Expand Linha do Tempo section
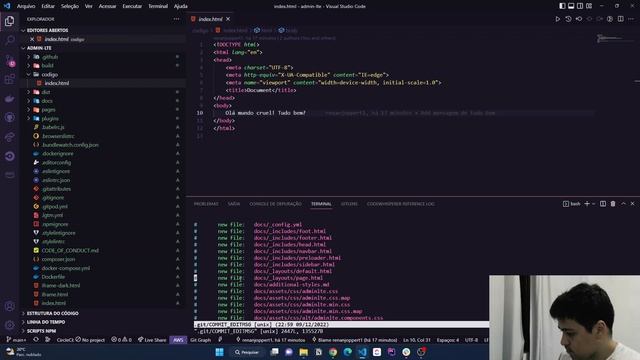The image size is (640, 360). click(x=46, y=322)
